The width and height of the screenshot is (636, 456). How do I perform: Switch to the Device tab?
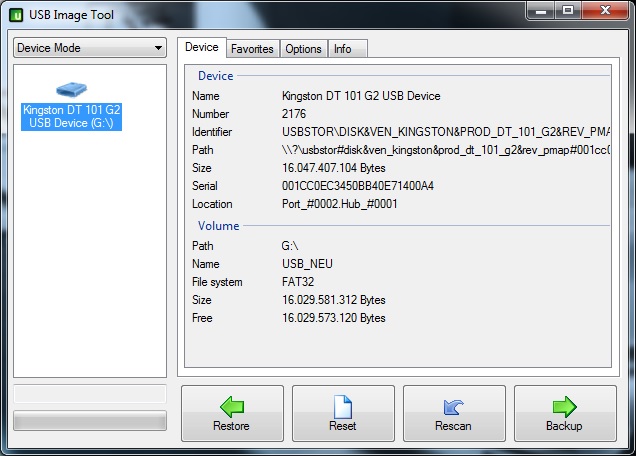pyautogui.click(x=202, y=47)
